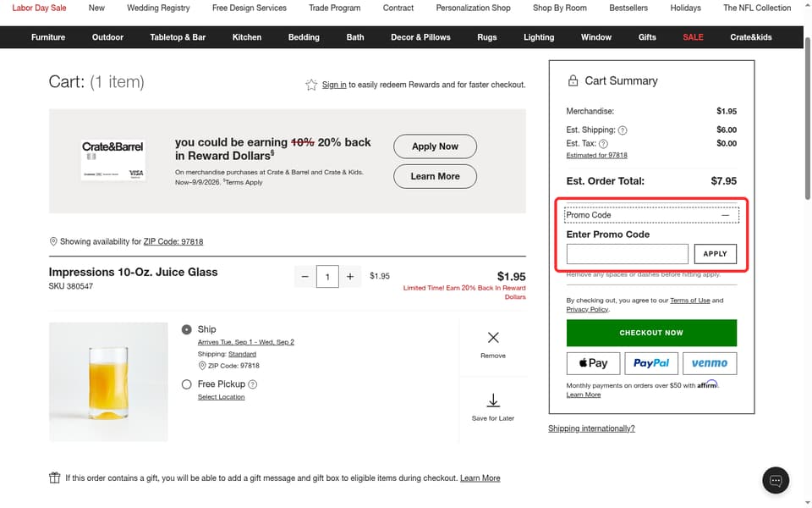
Task: Click the gift box icon
Action: pos(54,478)
